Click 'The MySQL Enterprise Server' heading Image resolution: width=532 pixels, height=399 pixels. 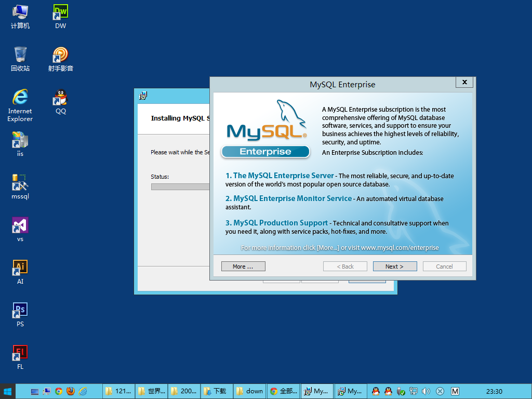click(283, 176)
